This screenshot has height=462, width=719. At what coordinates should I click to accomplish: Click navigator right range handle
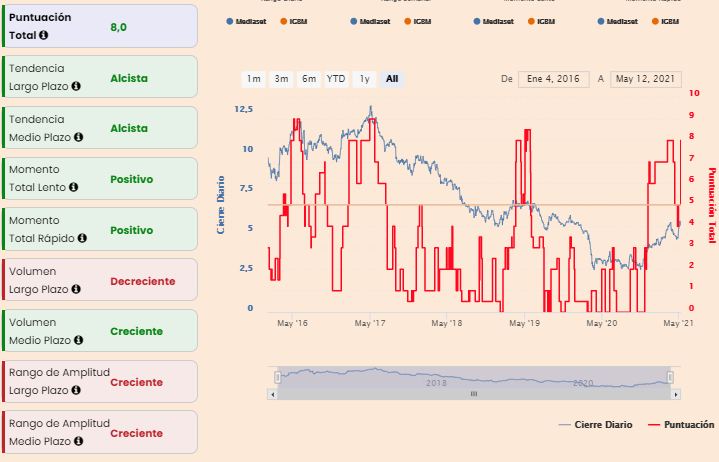(670, 377)
